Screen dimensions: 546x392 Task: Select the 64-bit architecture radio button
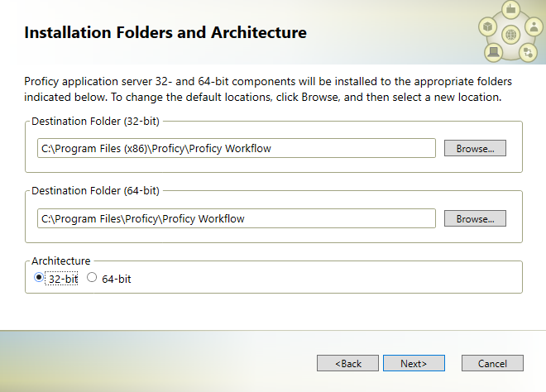92,278
